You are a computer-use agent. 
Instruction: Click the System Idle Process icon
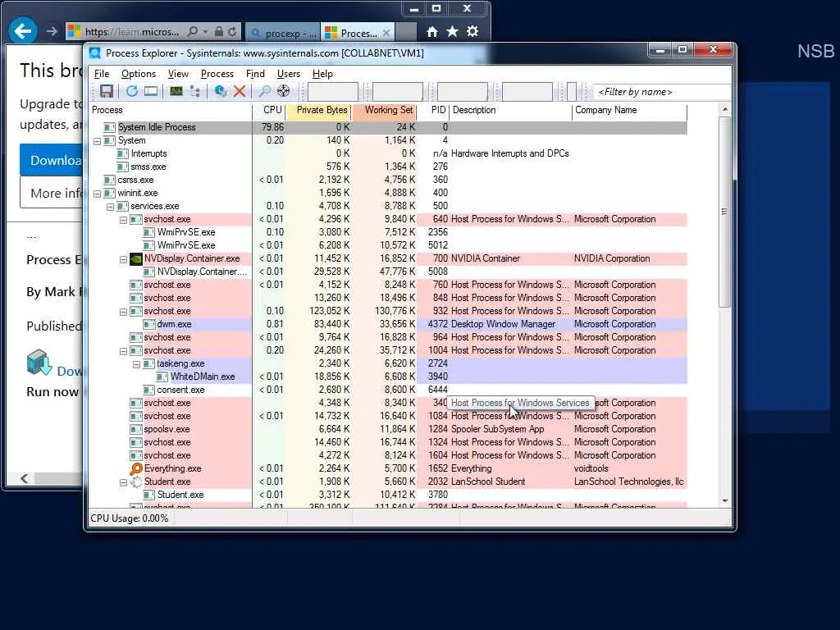(x=109, y=127)
